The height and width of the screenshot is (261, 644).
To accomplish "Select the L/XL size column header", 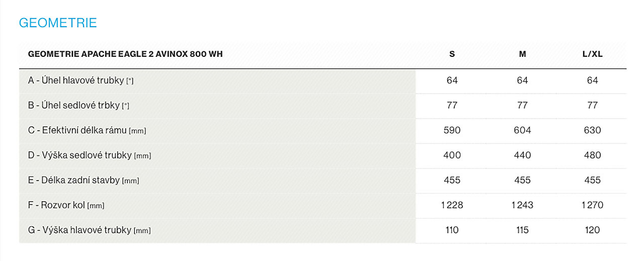I will pos(592,54).
